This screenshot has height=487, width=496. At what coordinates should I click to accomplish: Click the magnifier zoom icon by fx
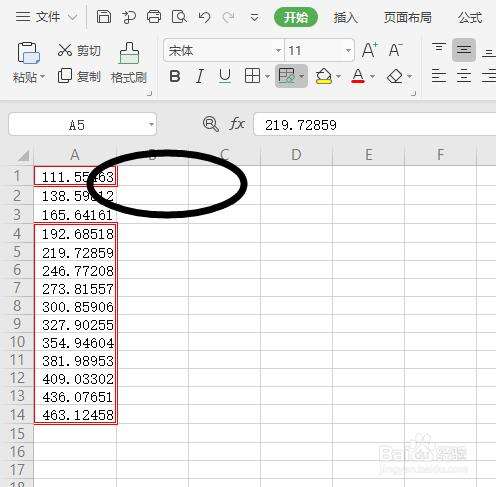pyautogui.click(x=211, y=124)
